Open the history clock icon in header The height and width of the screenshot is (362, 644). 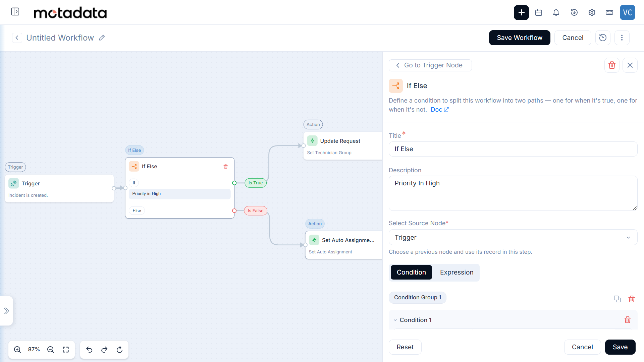(x=574, y=12)
